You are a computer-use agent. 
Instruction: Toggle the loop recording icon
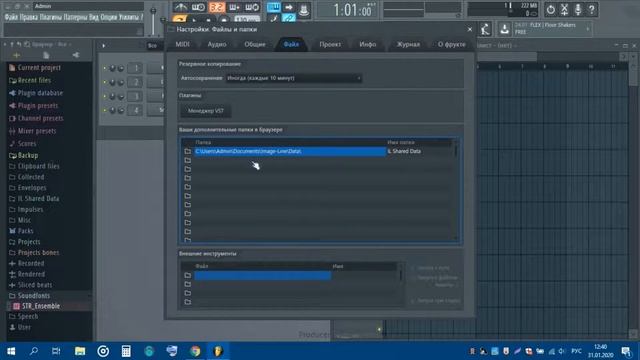252,7
